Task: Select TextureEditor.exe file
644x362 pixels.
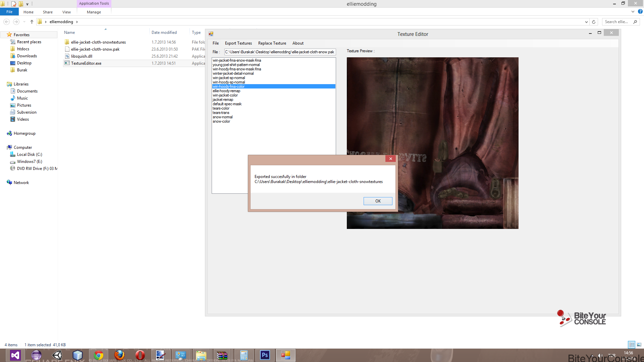Action: [86, 63]
